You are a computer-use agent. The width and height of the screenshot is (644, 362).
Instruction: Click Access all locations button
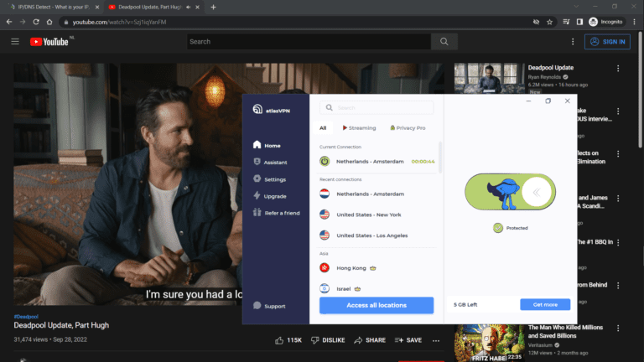point(377,305)
